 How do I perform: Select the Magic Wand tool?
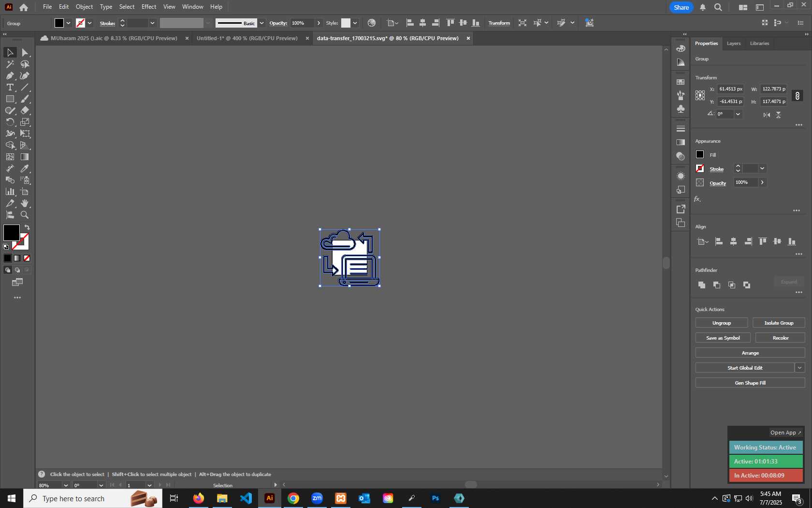(10, 64)
